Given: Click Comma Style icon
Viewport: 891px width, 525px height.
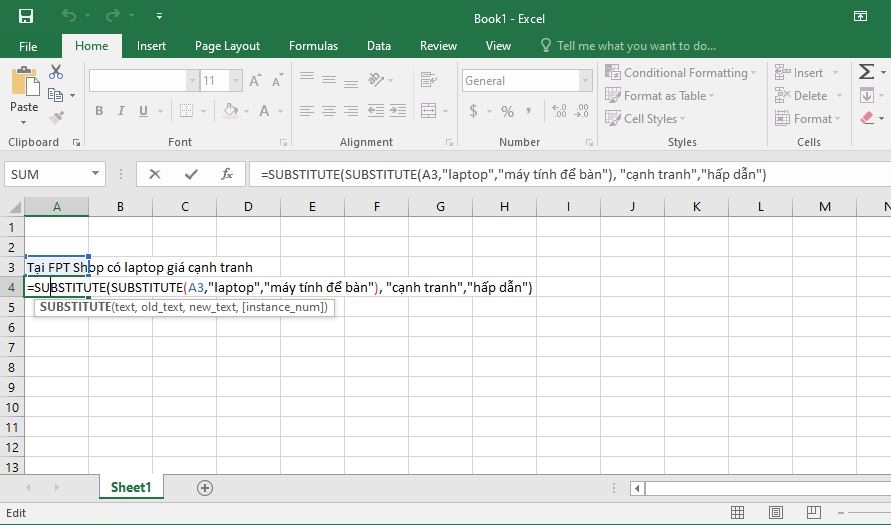Looking at the screenshot, I should point(528,111).
